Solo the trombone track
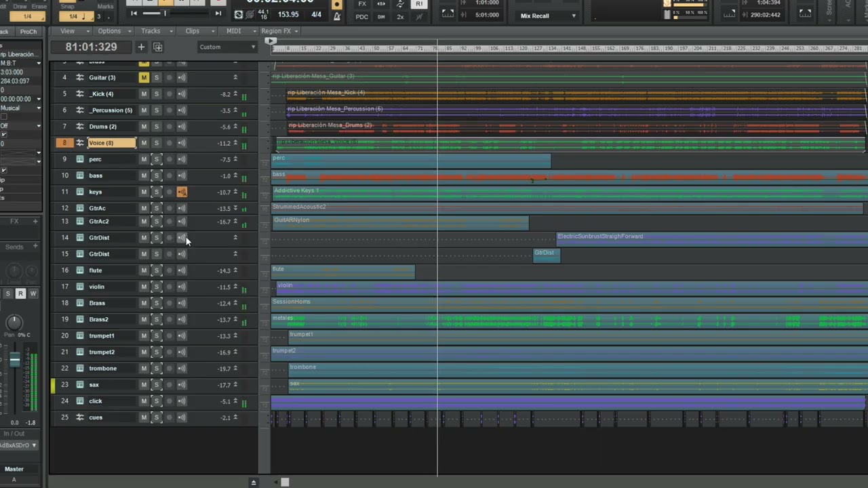Screen dimensions: 868x488 coord(156,368)
